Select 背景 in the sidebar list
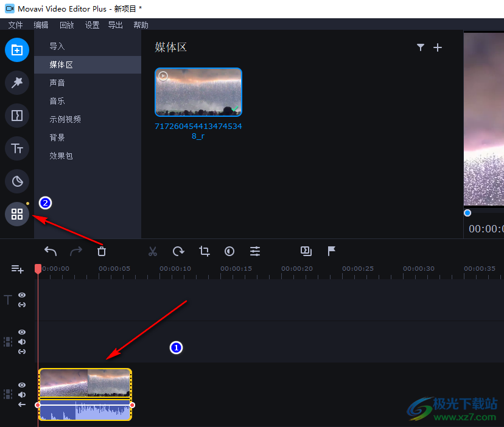The height and width of the screenshot is (427, 504). click(x=88, y=137)
